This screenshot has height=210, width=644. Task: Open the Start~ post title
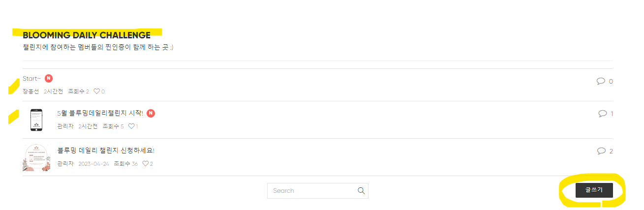click(32, 79)
